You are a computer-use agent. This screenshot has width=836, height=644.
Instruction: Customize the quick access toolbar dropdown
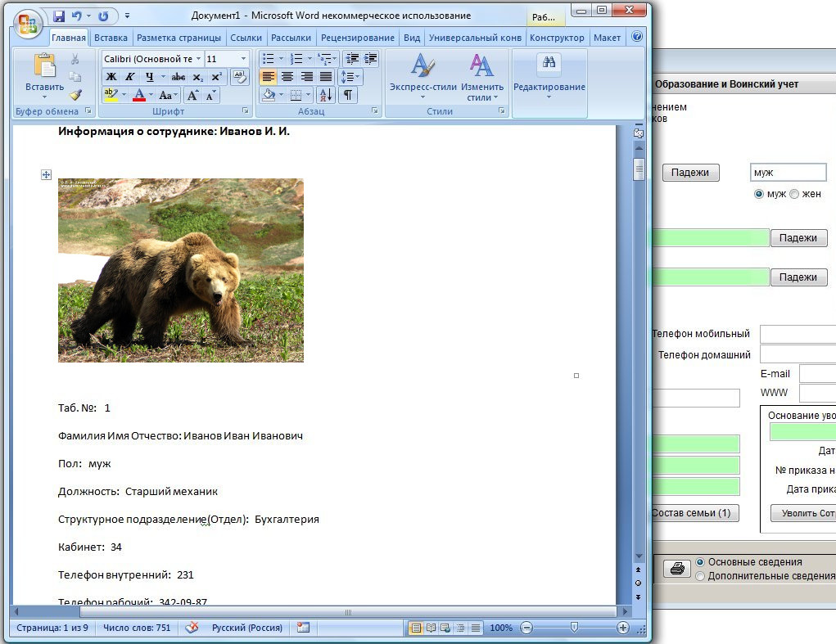[127, 16]
